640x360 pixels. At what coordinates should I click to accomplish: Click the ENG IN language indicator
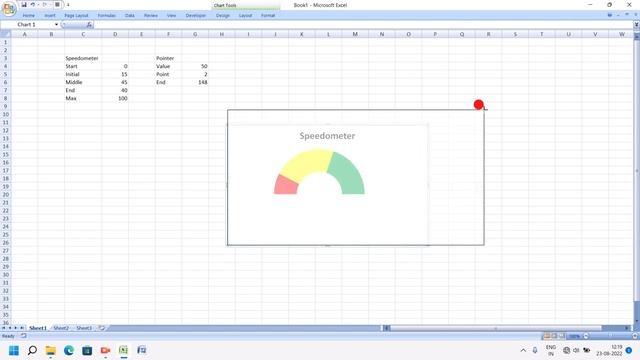tap(551, 351)
